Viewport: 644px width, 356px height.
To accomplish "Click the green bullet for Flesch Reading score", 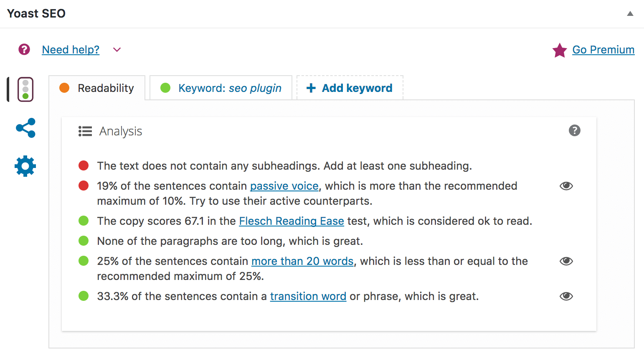I will click(x=84, y=221).
